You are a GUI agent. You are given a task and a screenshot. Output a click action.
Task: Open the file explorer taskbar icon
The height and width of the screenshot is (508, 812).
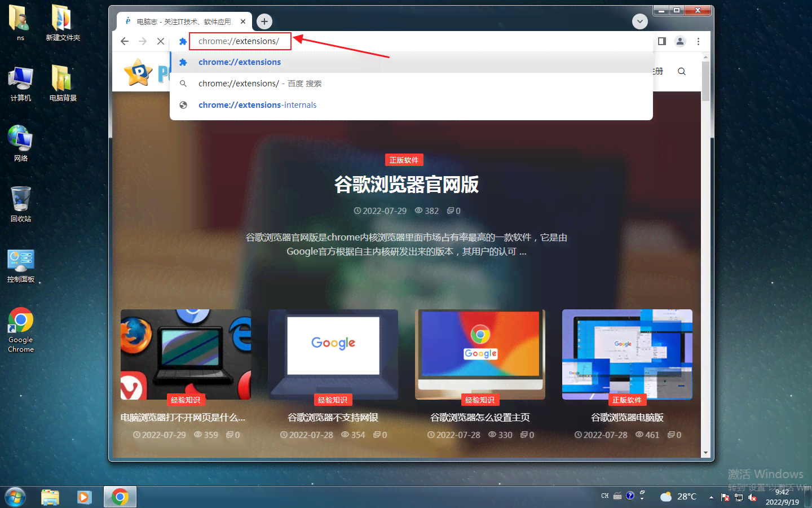pos(50,497)
